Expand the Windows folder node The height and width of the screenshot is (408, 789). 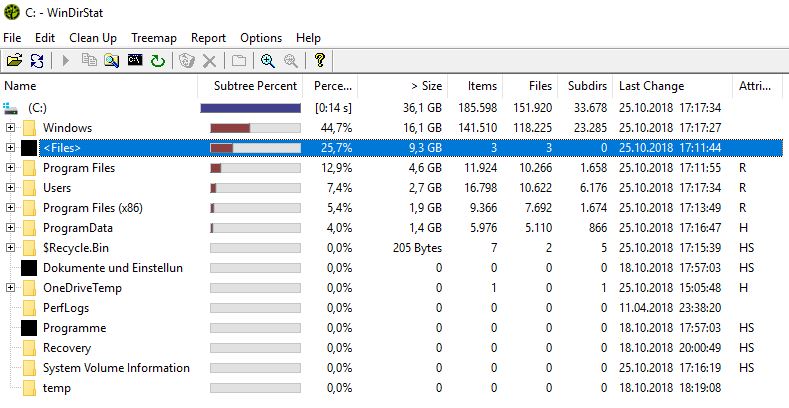pyautogui.click(x=11, y=128)
